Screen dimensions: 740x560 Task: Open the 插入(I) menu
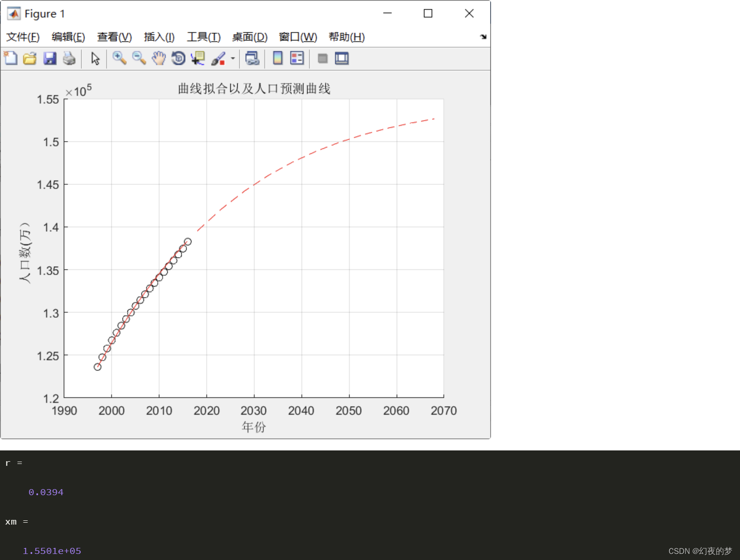(x=159, y=37)
